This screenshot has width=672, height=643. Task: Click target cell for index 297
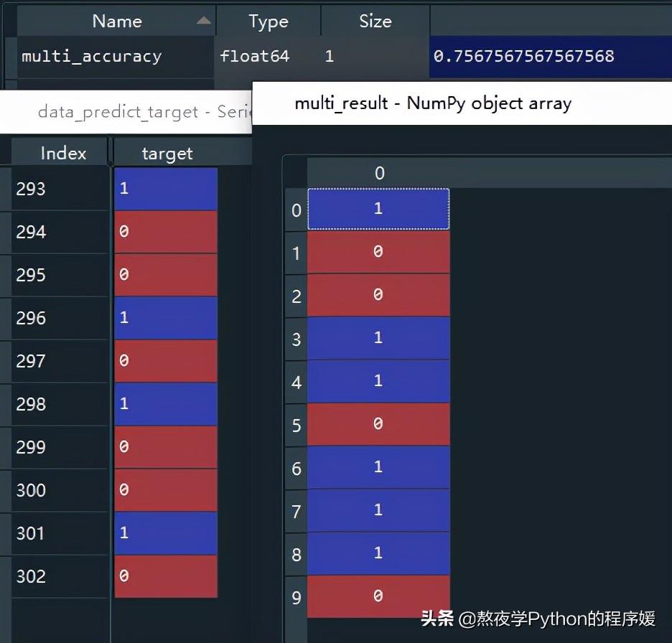(x=166, y=361)
